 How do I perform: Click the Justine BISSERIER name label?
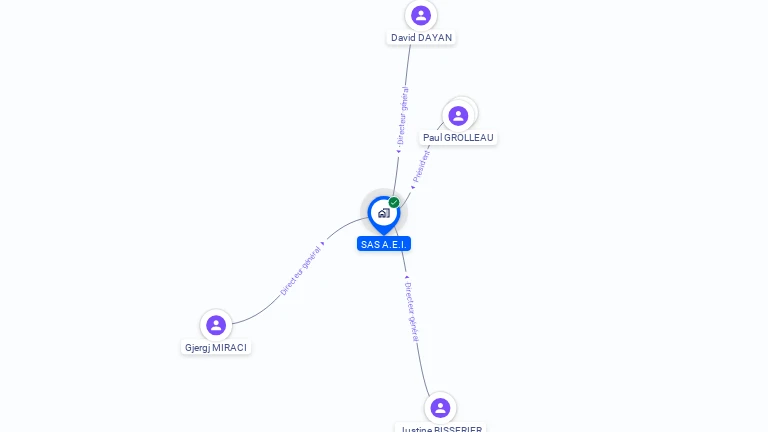click(x=441, y=428)
